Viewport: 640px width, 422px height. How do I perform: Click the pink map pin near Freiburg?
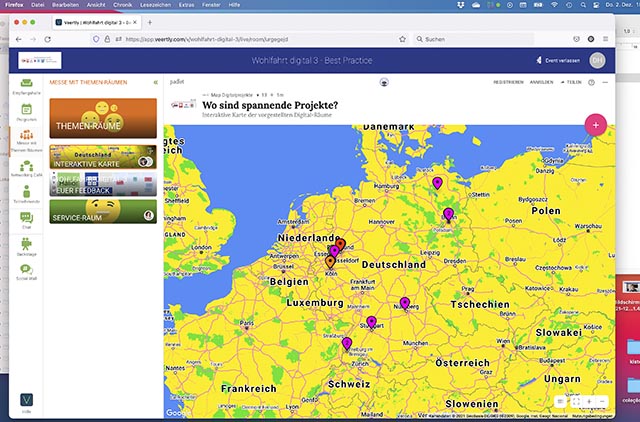point(347,344)
